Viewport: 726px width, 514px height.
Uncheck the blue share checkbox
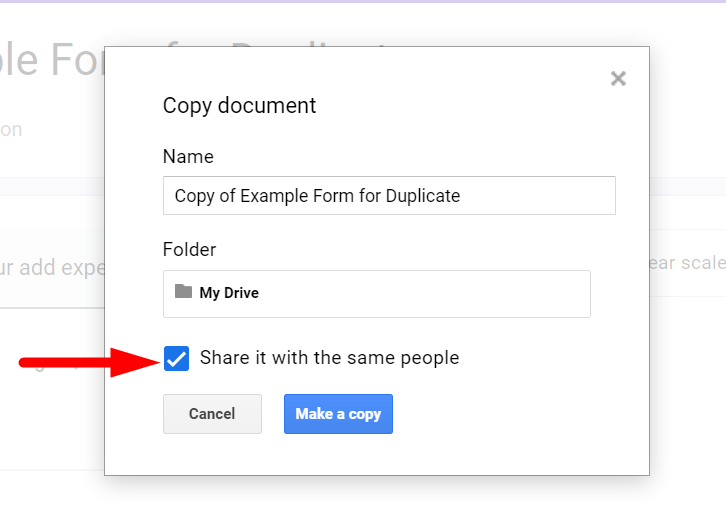pyautogui.click(x=176, y=358)
